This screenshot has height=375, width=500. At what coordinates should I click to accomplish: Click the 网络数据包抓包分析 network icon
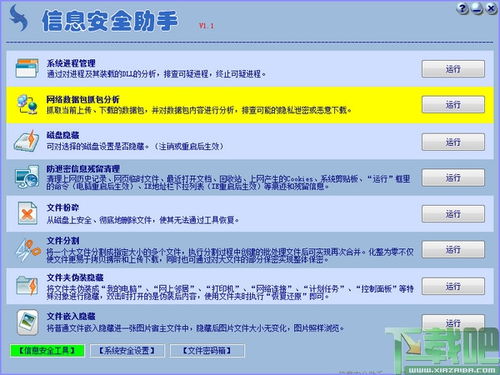coord(27,104)
